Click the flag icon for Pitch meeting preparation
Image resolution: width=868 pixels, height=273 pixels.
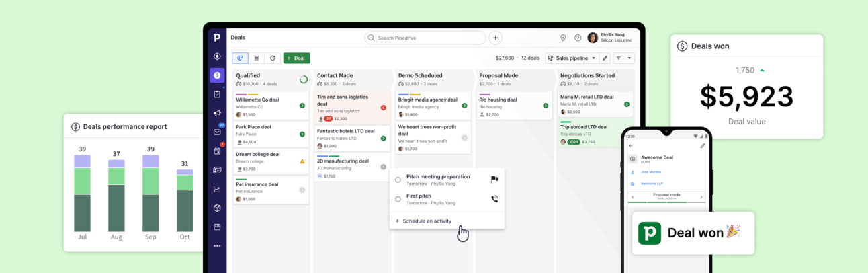[x=494, y=180]
